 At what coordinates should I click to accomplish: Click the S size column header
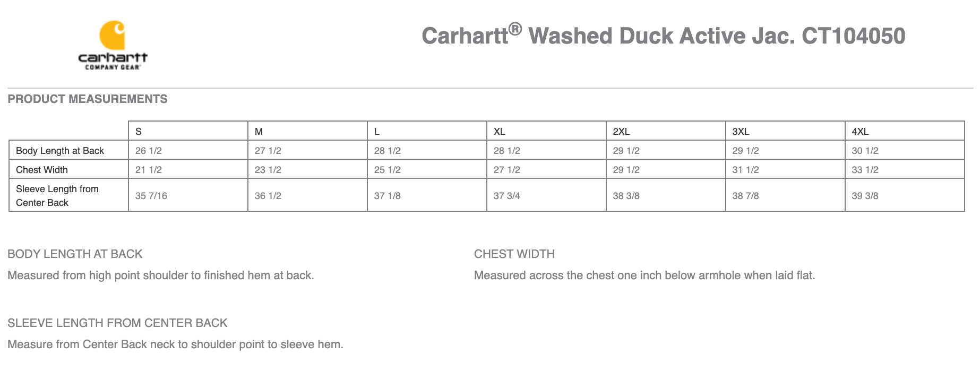[139, 132]
